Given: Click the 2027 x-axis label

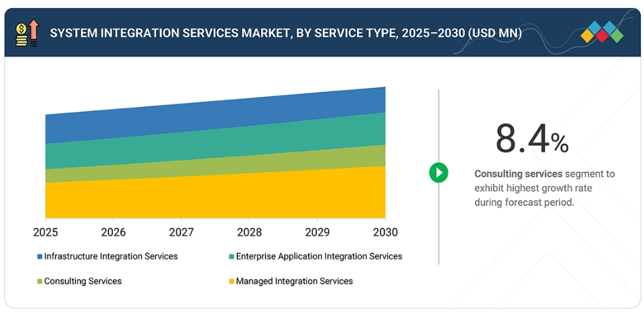Looking at the screenshot, I should click(181, 232).
